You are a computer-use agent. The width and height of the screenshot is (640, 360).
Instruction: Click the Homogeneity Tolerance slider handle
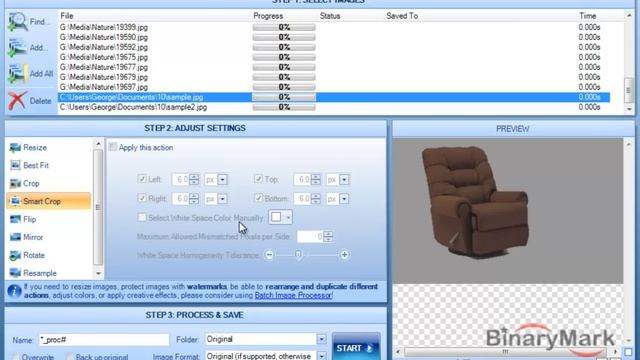coord(298,255)
